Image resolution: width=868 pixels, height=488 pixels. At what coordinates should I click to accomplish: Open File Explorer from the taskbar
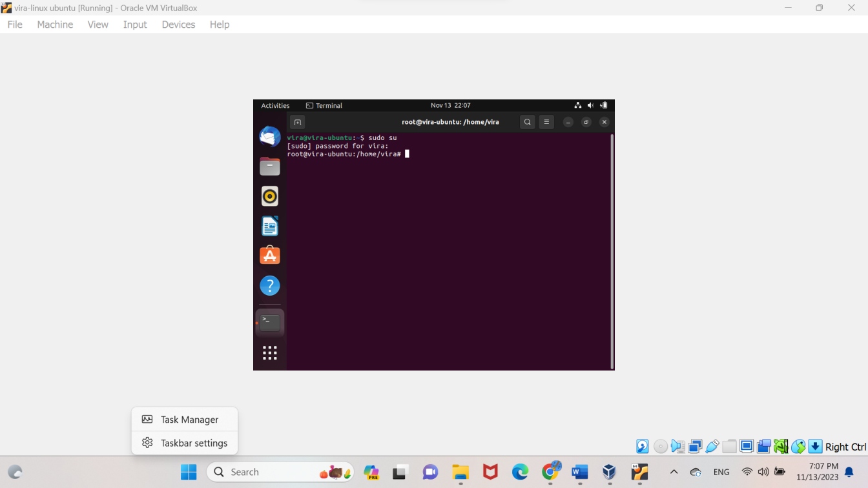tap(460, 473)
